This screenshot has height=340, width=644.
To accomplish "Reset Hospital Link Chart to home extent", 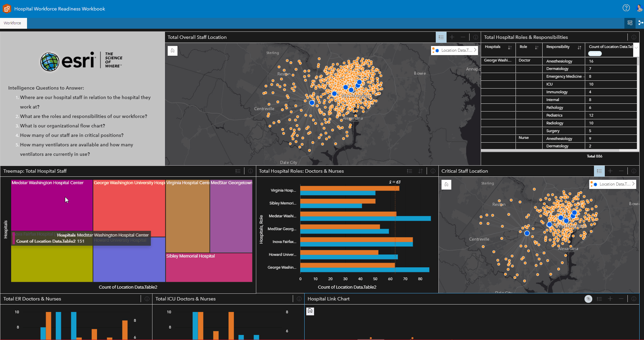I will [x=310, y=311].
